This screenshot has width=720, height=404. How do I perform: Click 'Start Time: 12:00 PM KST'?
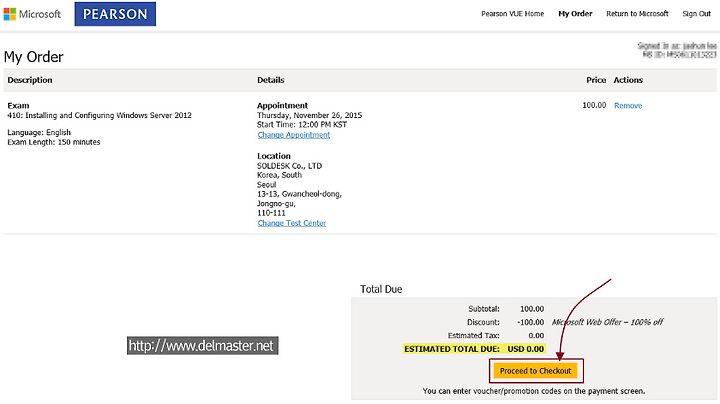[302, 124]
